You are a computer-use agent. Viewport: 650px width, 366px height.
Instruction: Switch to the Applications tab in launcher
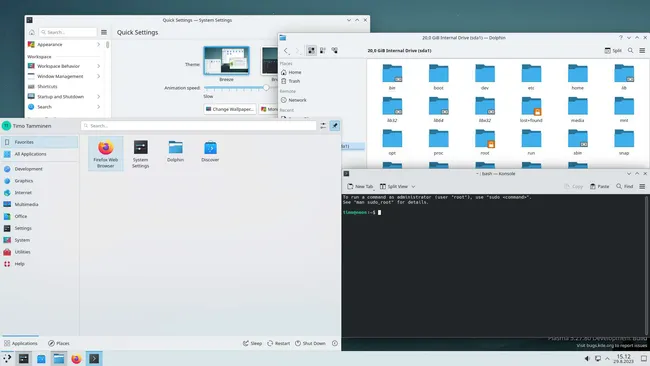[20, 343]
